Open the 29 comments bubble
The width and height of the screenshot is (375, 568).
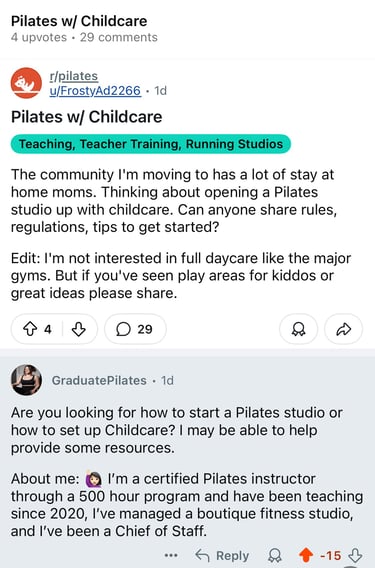click(135, 329)
